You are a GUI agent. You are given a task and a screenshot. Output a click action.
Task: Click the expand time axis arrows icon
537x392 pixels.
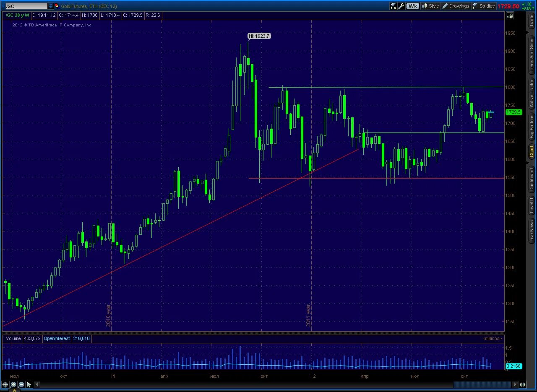pos(523,384)
